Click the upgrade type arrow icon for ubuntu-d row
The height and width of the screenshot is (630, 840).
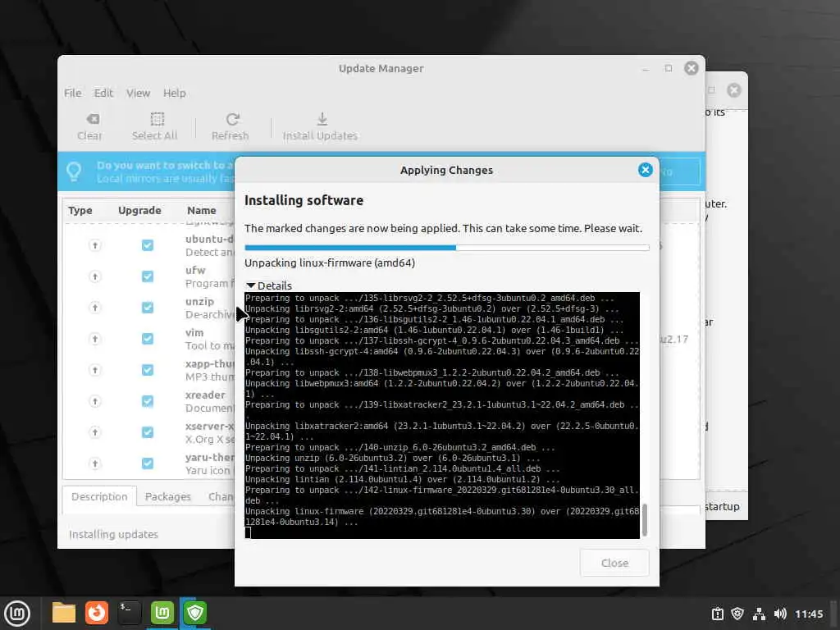(95, 245)
